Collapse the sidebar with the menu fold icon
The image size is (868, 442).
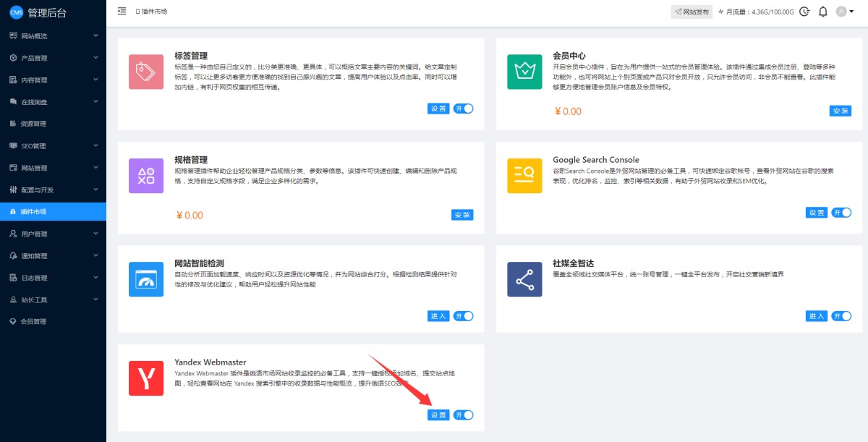[x=122, y=12]
